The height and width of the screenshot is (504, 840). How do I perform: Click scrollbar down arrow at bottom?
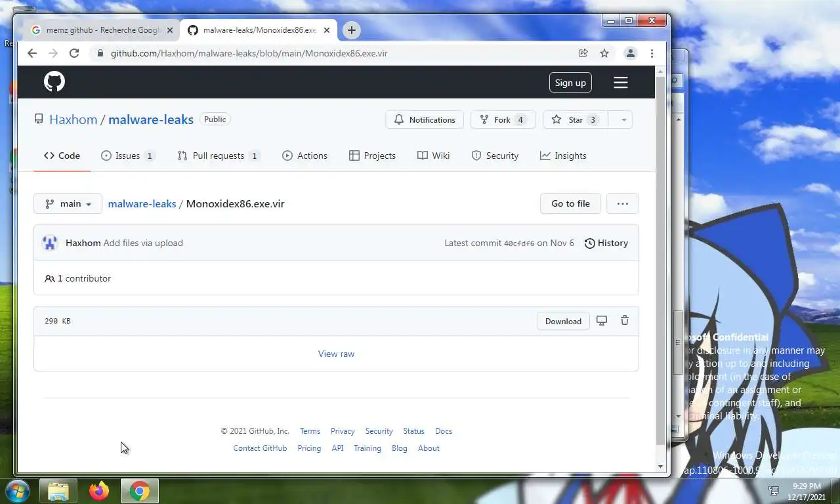661,467
